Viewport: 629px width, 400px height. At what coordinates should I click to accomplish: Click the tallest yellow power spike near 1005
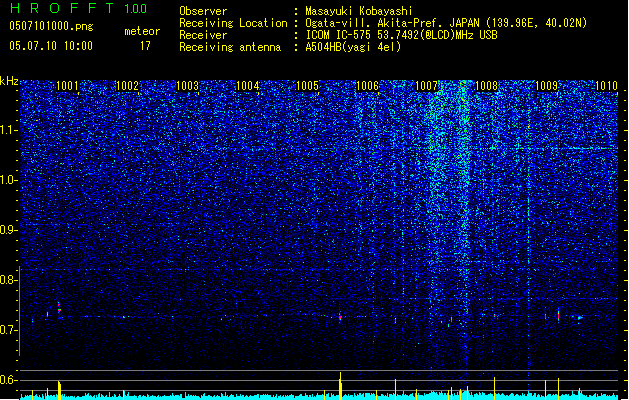340,386
